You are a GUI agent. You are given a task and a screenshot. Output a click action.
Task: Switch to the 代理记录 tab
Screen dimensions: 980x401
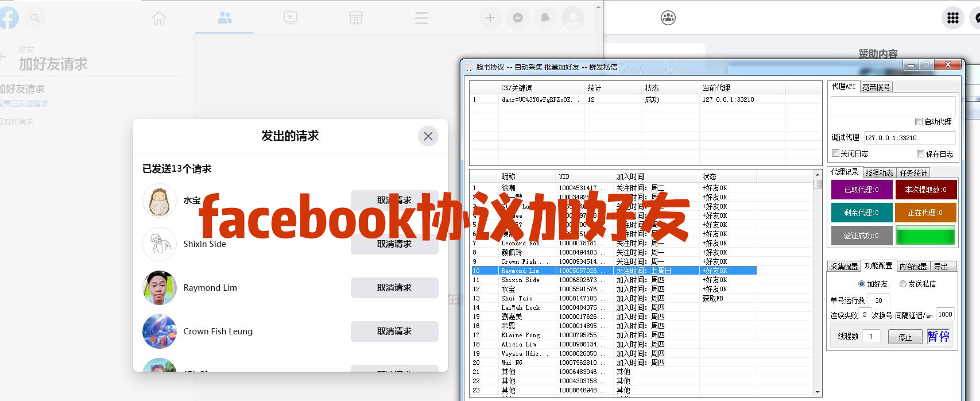pyautogui.click(x=845, y=172)
